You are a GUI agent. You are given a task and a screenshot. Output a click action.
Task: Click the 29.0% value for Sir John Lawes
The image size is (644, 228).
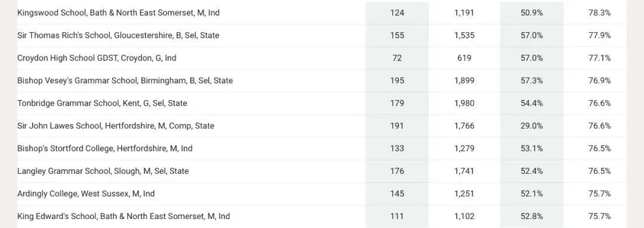[x=532, y=126]
